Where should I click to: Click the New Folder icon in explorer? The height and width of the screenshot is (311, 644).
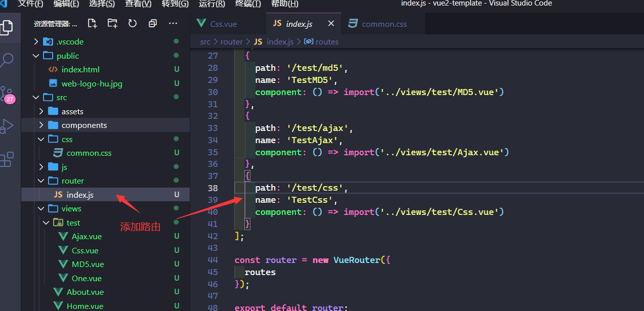112,23
